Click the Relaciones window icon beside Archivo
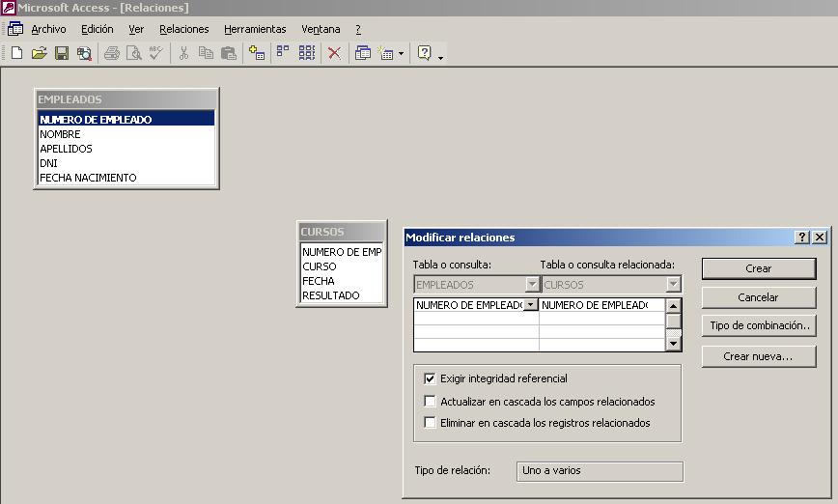The width and height of the screenshot is (838, 504). (15, 29)
